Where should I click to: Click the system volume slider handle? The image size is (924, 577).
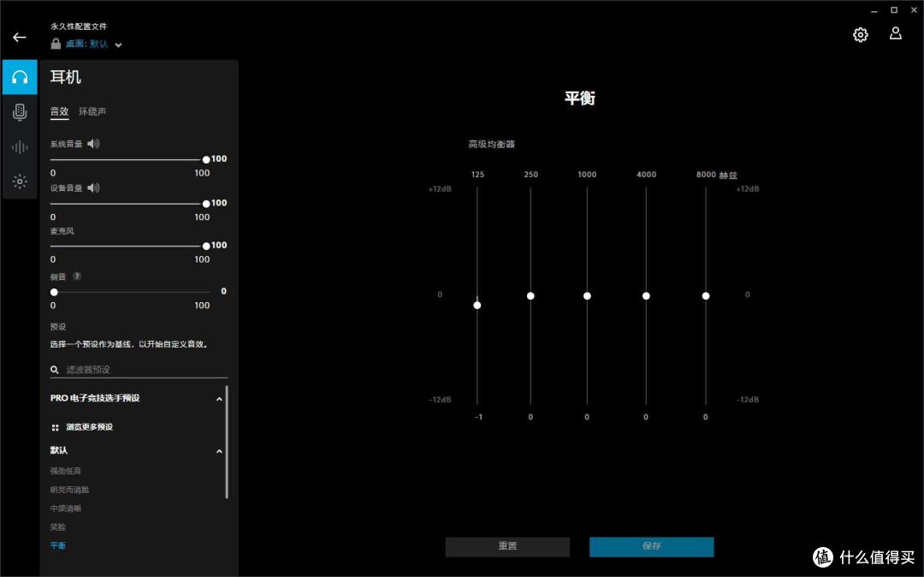[x=205, y=160]
